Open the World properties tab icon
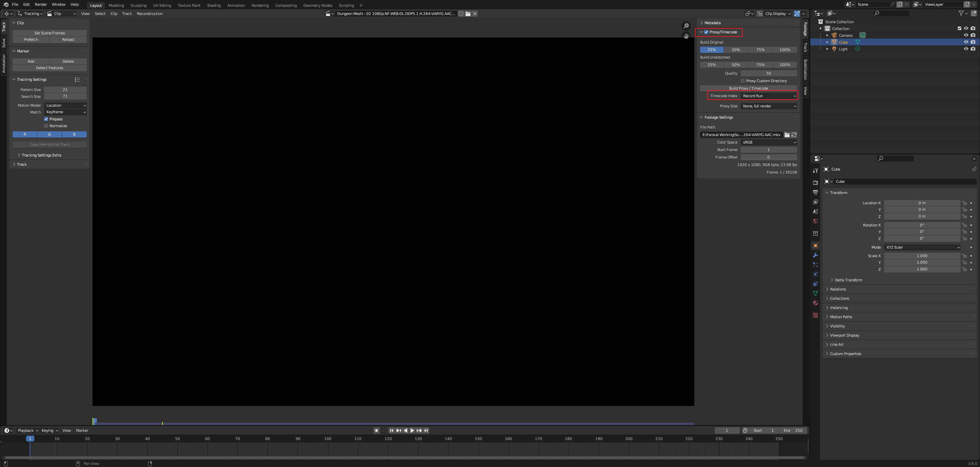This screenshot has height=467, width=980. (x=815, y=221)
